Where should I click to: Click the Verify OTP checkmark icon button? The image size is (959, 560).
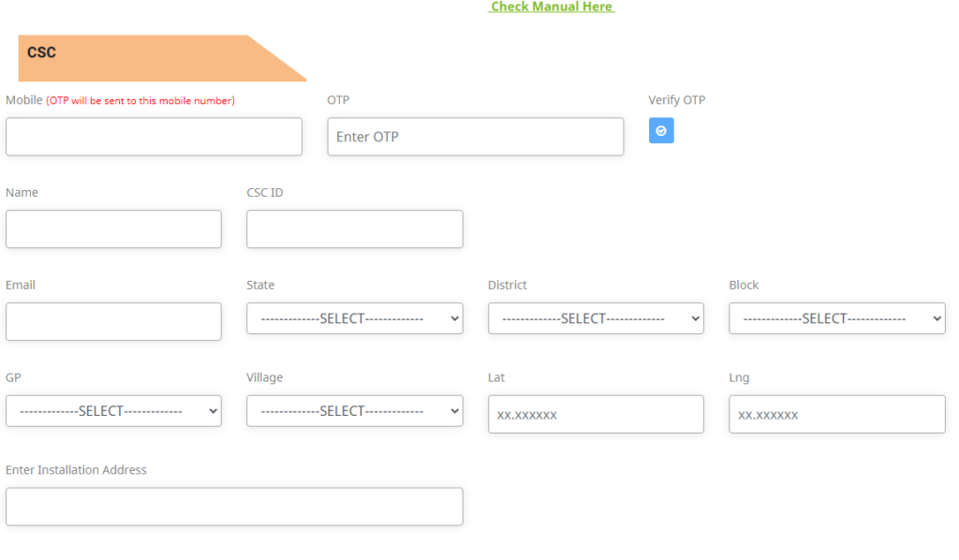660,131
